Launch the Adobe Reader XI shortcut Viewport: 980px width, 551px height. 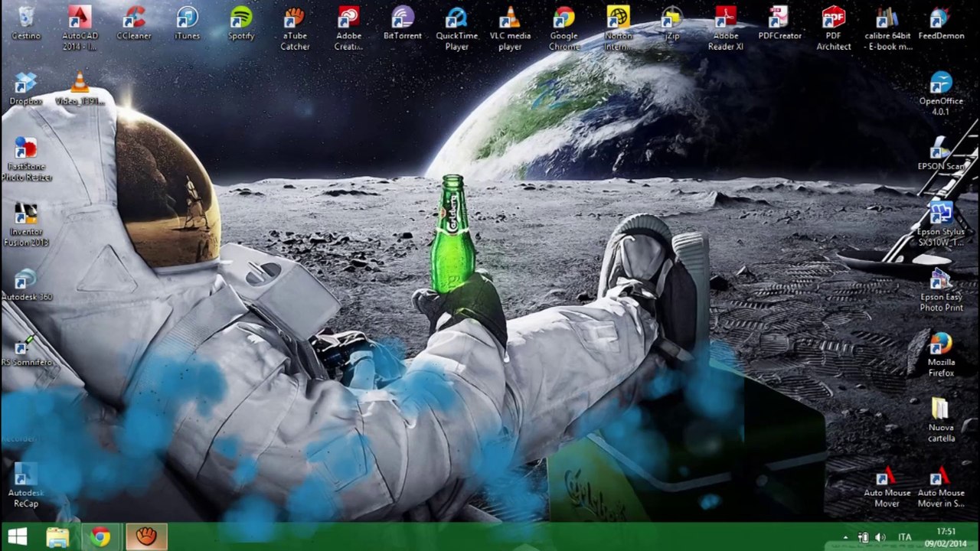(x=726, y=28)
